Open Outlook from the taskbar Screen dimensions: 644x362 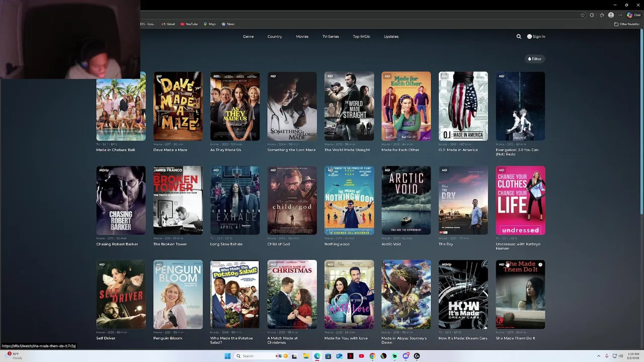[x=339, y=356]
